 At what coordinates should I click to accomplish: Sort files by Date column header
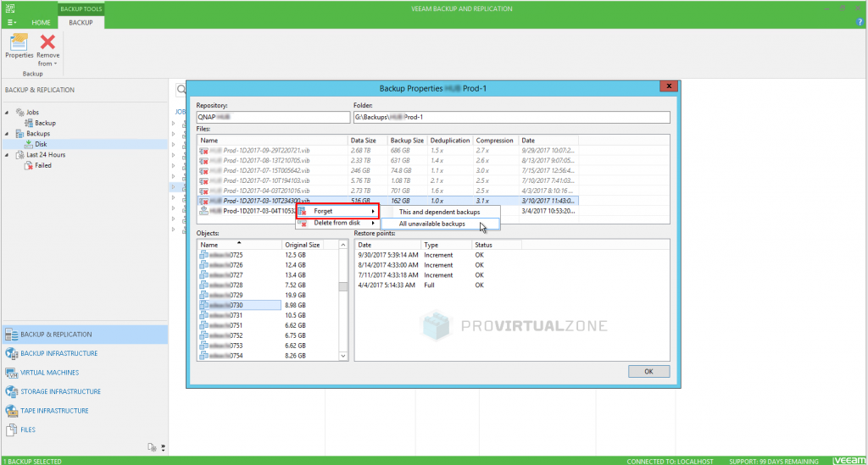pos(548,141)
